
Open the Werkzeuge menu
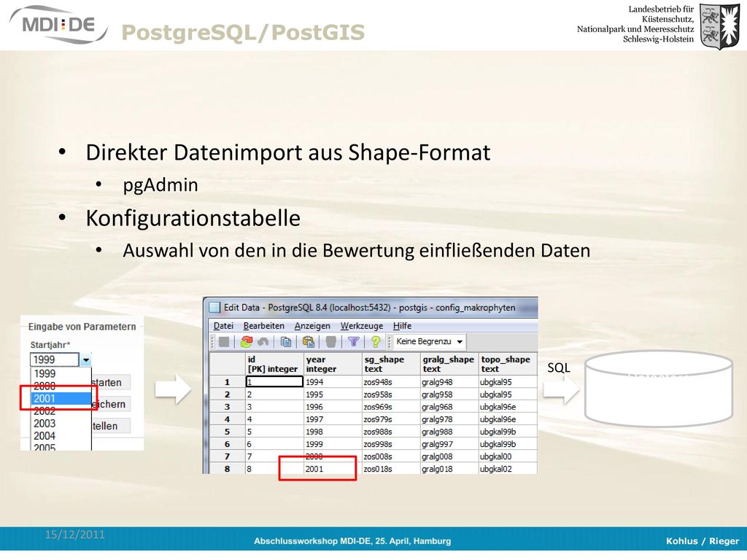(362, 326)
